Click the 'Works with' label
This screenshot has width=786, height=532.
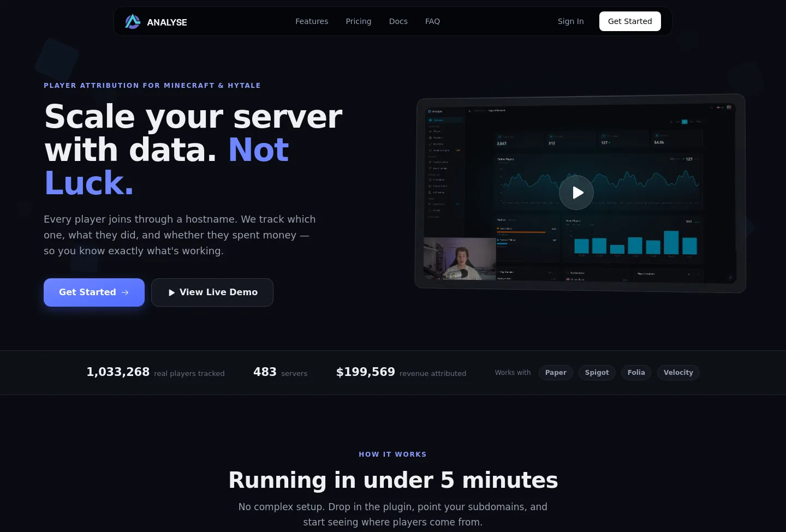coord(513,373)
